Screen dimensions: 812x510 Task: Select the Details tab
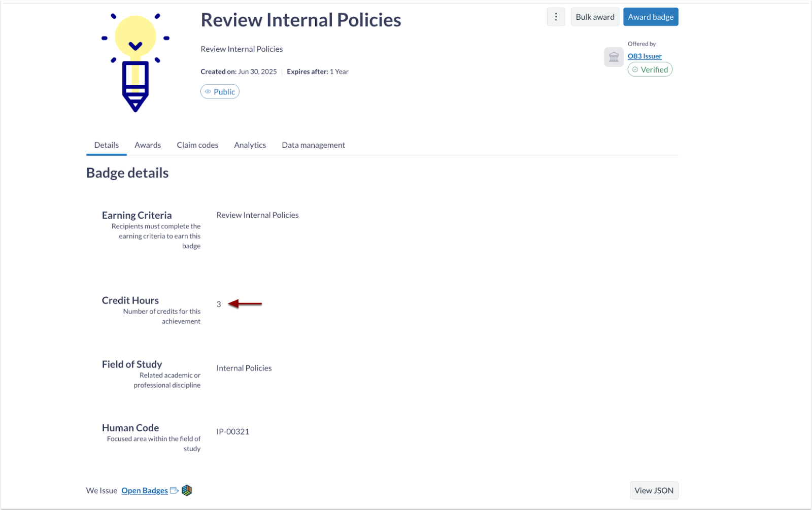107,145
